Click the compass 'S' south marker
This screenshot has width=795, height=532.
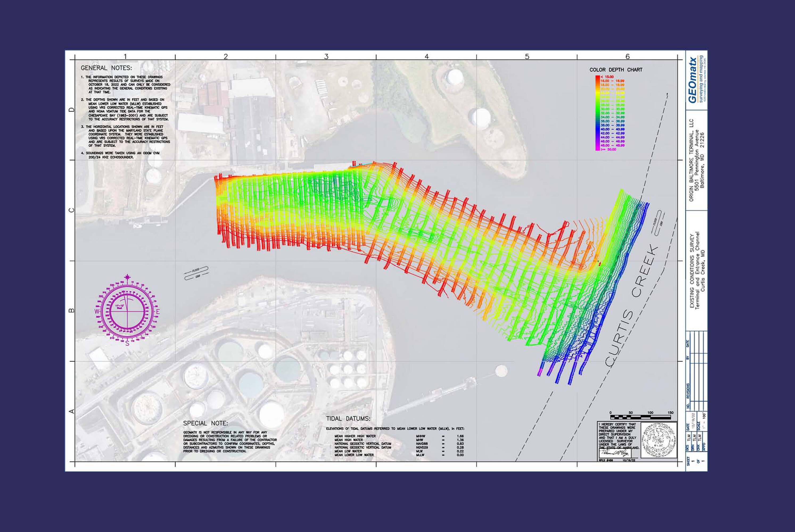tap(127, 343)
